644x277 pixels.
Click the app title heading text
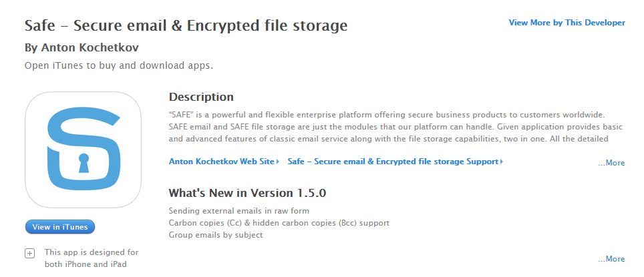coord(186,25)
